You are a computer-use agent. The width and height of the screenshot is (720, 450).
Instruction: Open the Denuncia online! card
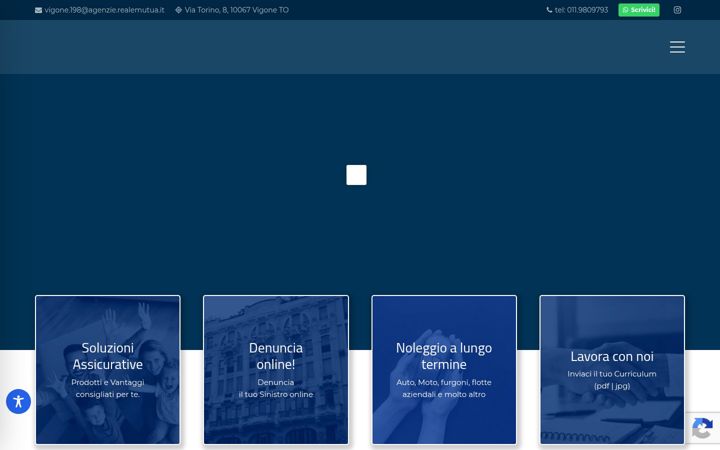(x=276, y=370)
